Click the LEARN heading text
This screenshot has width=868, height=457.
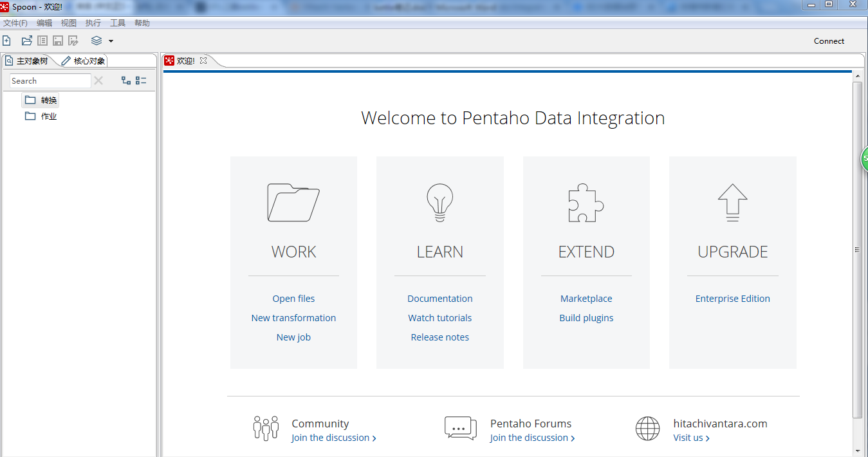tap(440, 252)
